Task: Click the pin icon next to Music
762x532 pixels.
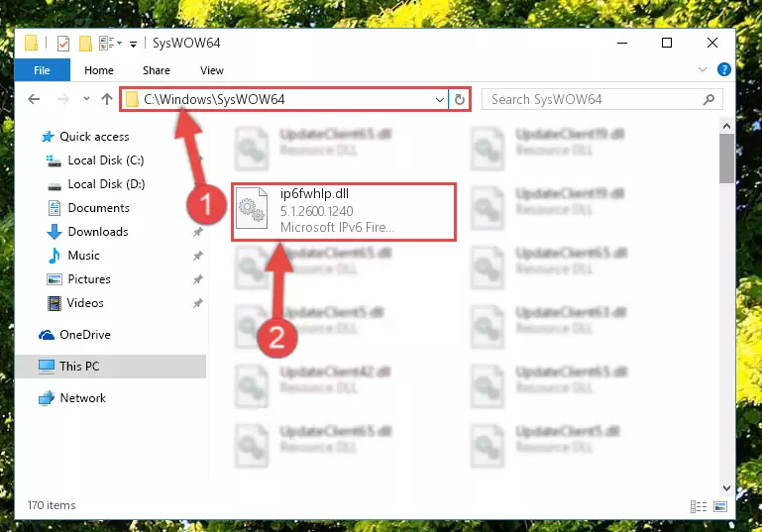Action: [198, 256]
